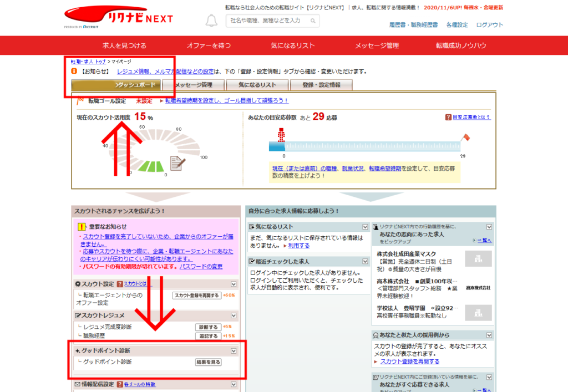The height and width of the screenshot is (392, 568).
Task: Click the application count progress bar
Action: pos(365,146)
